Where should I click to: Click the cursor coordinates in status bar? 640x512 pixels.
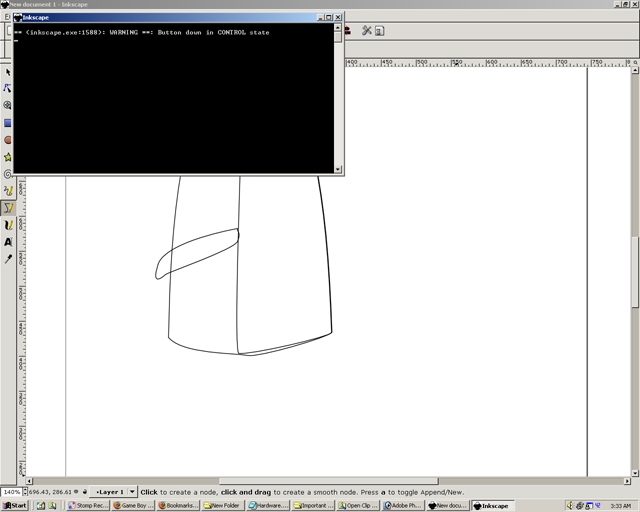tap(50, 492)
